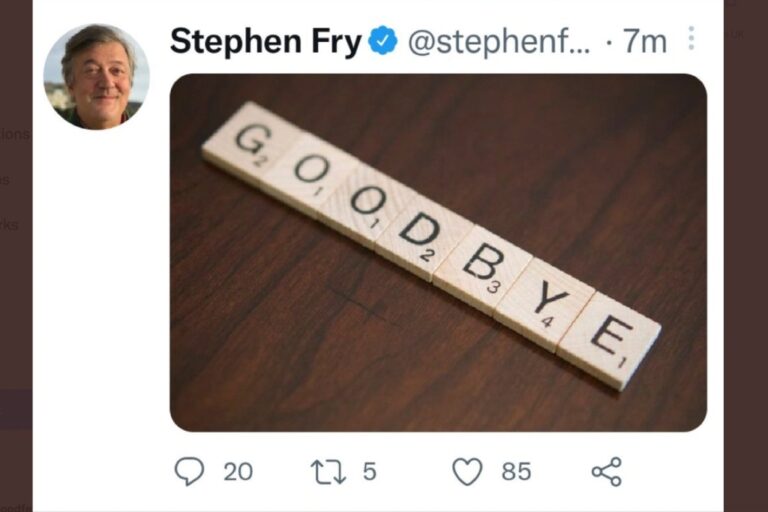Screen dimensions: 768x512
Task: Click the @stephenf... handle
Action: 499,42
